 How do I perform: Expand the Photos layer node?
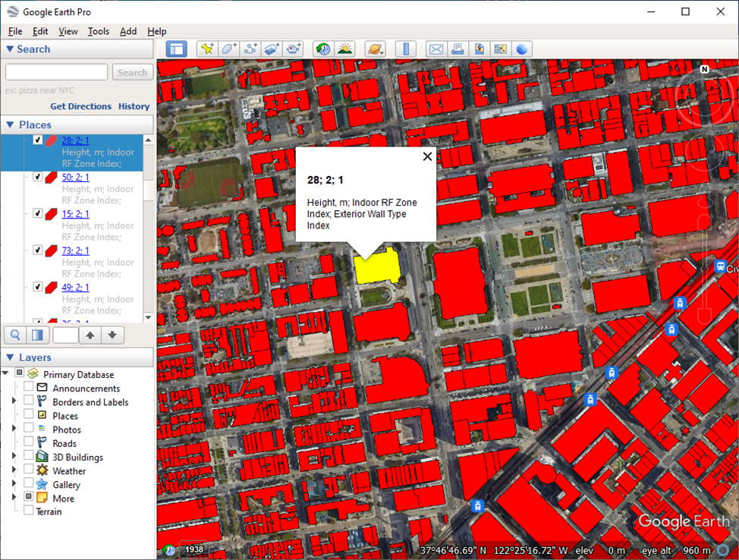coord(14,429)
